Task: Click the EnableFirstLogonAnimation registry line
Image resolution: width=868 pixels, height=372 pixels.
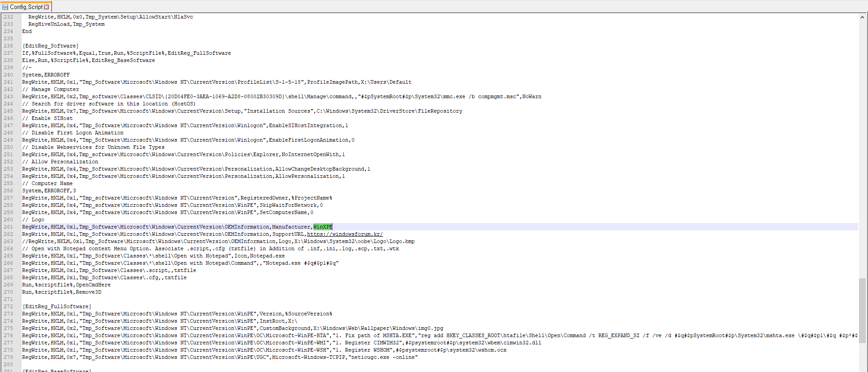Action: point(188,140)
